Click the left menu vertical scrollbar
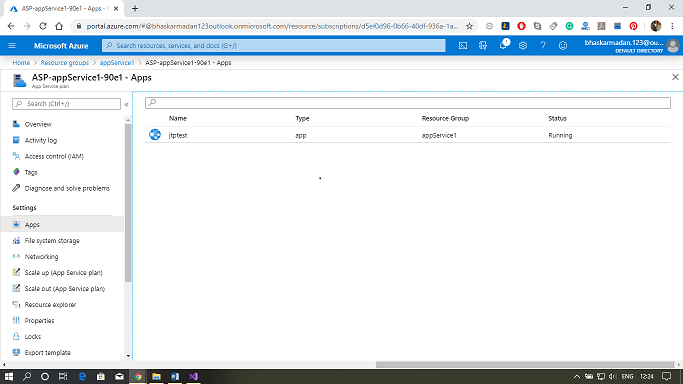Viewport: 683px width, 384px height. tap(128, 202)
